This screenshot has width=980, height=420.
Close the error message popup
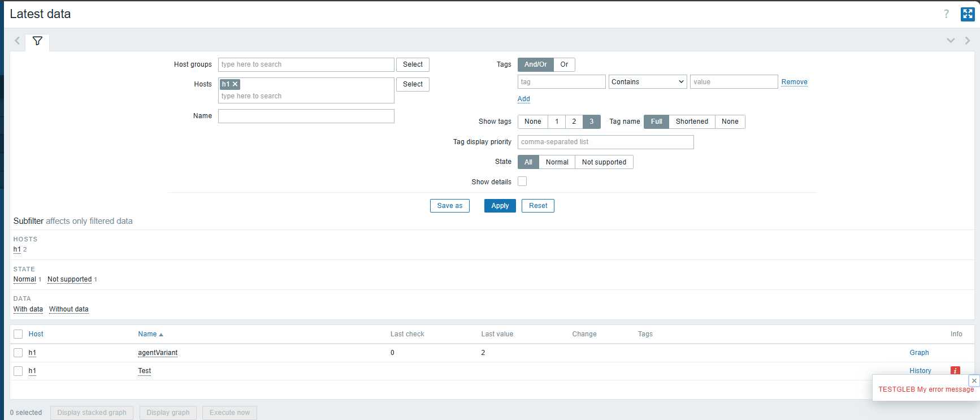pyautogui.click(x=974, y=380)
